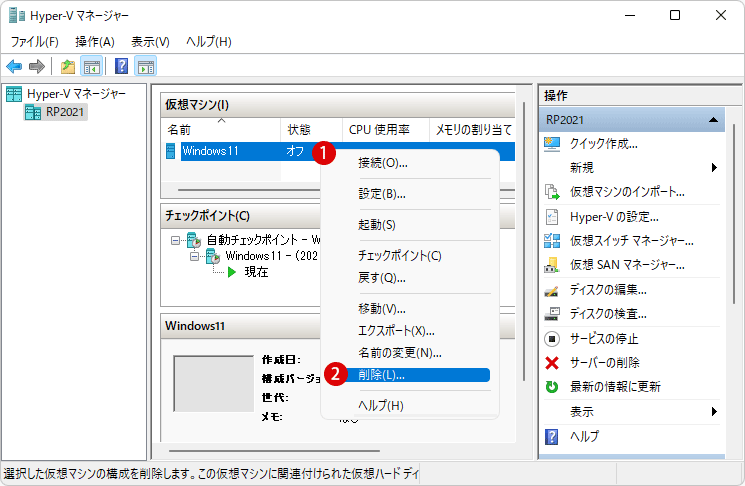Click the 仮想マシンのインポート icon
The width and height of the screenshot is (745, 486).
click(x=552, y=192)
